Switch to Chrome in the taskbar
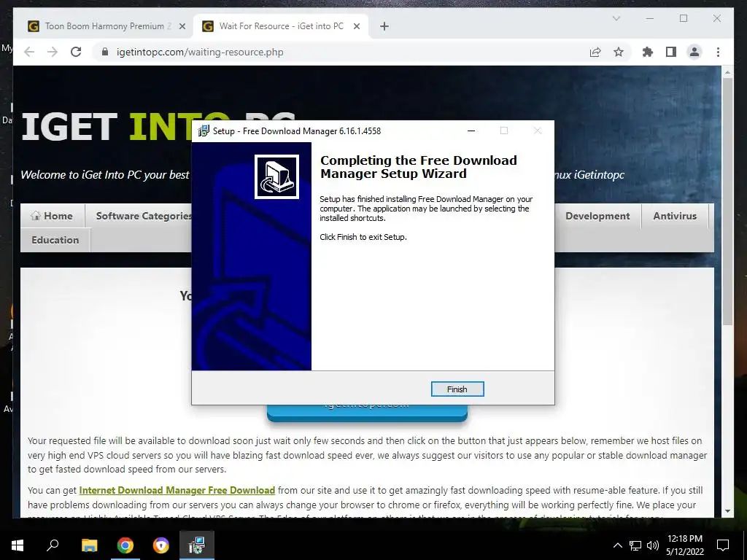Viewport: 747px width, 560px height. (125, 545)
